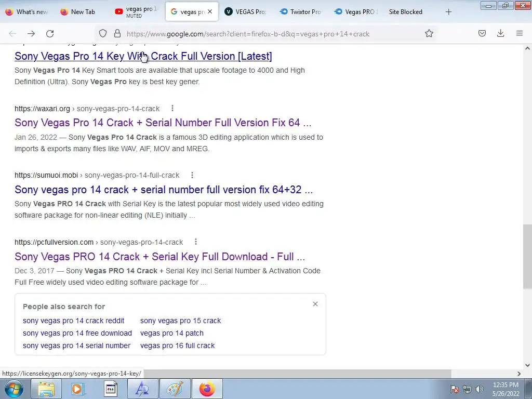Switch to the Twixtor Pro tab
This screenshot has height=399, width=532.
pyautogui.click(x=301, y=12)
